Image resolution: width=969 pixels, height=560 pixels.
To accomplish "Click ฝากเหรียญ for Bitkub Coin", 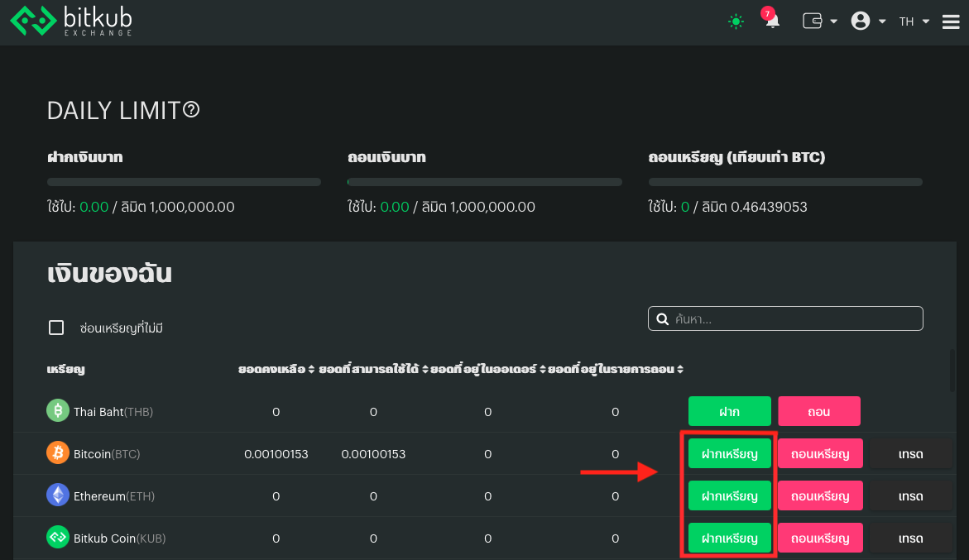I will coord(729,537).
